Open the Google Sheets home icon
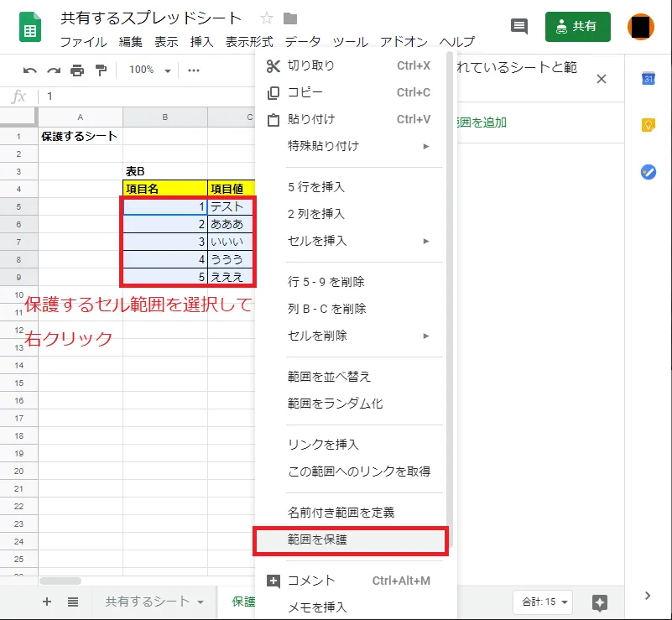The image size is (672, 620). [30, 27]
